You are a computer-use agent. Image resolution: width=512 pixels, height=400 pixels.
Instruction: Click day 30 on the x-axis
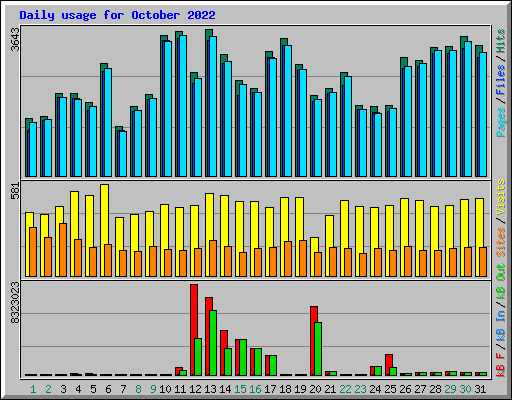[465, 389]
